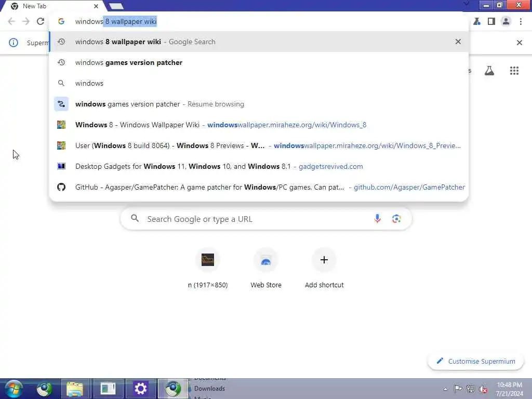This screenshot has width=532, height=399.
Task: Click the info icon in the info bar
Action: [13, 43]
